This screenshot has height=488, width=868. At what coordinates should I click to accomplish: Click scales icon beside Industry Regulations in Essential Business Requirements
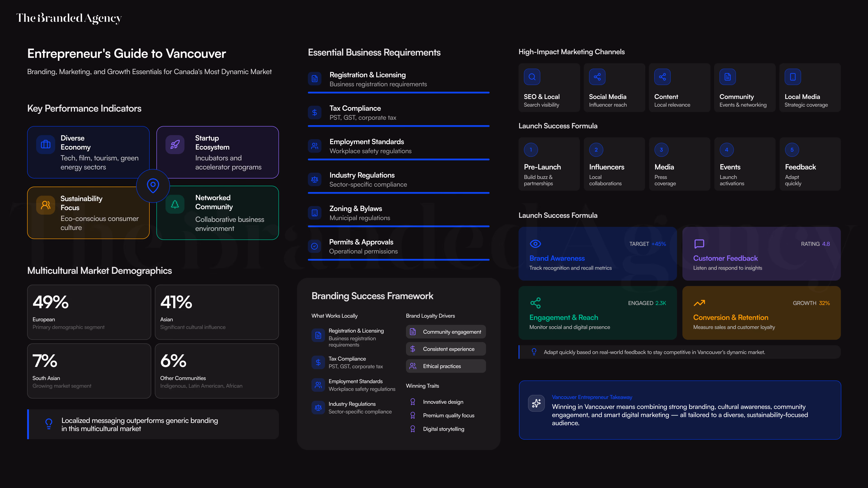(314, 179)
